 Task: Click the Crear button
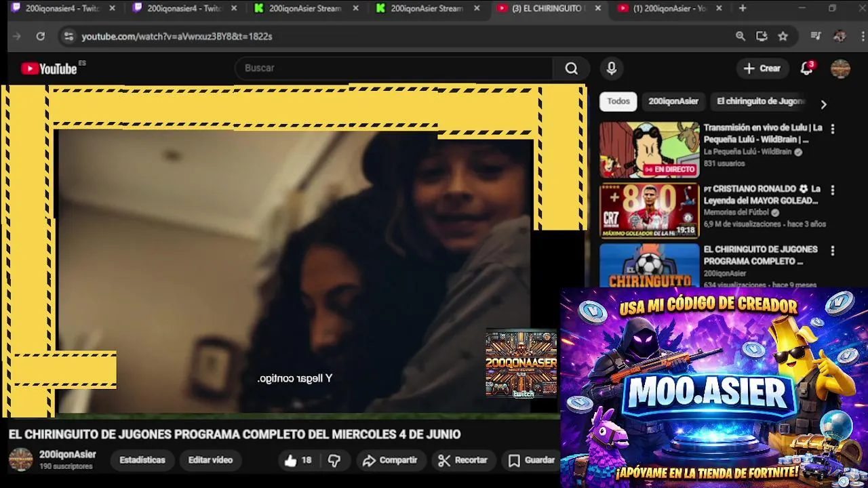[x=762, y=68]
